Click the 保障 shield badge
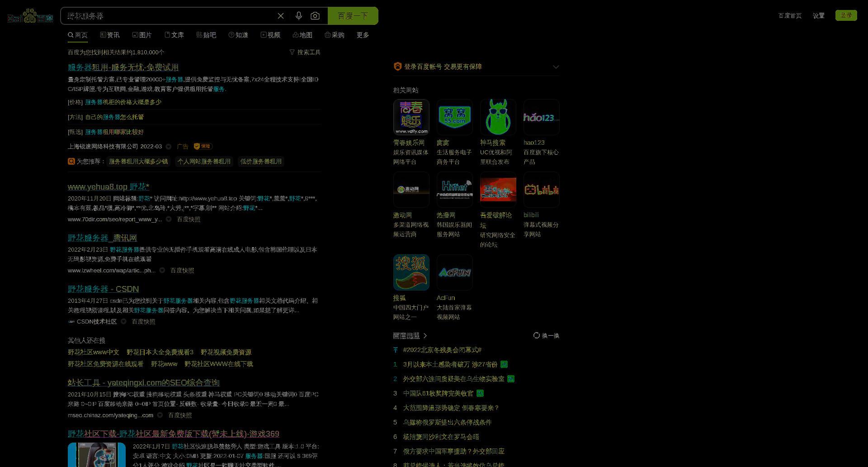 (x=203, y=146)
